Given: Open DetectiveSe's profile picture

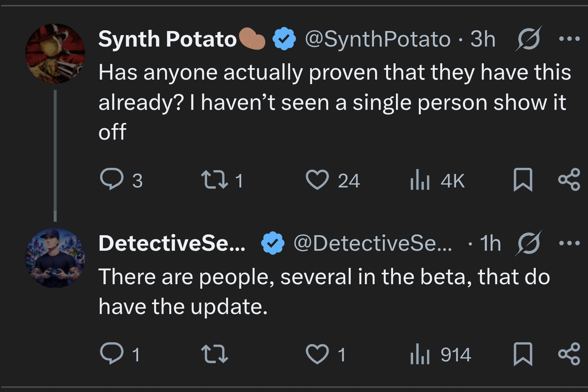Looking at the screenshot, I should point(55,257).
